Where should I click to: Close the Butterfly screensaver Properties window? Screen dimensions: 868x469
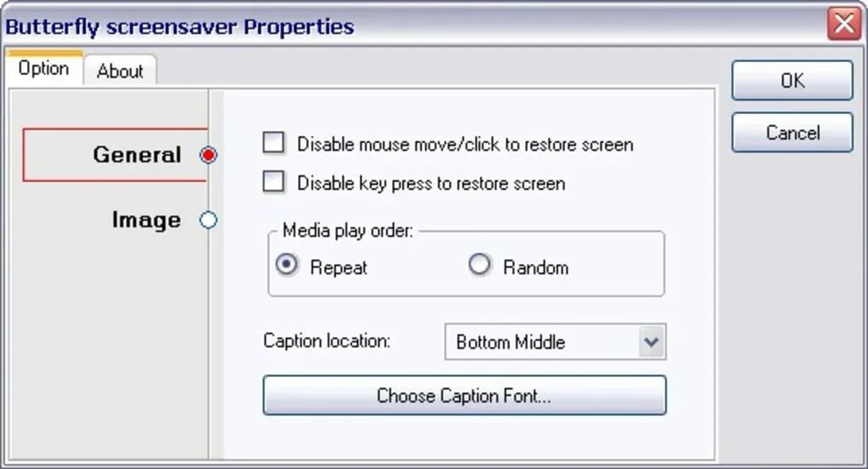(843, 25)
